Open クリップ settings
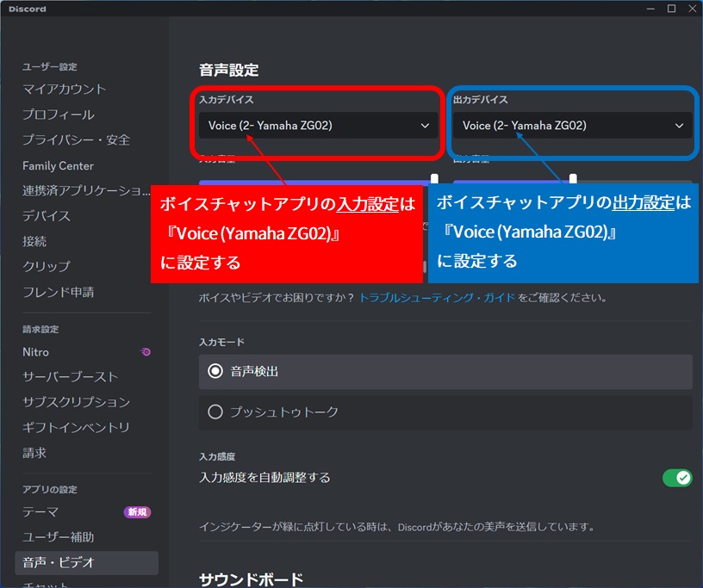This screenshot has width=703, height=588. point(47,266)
